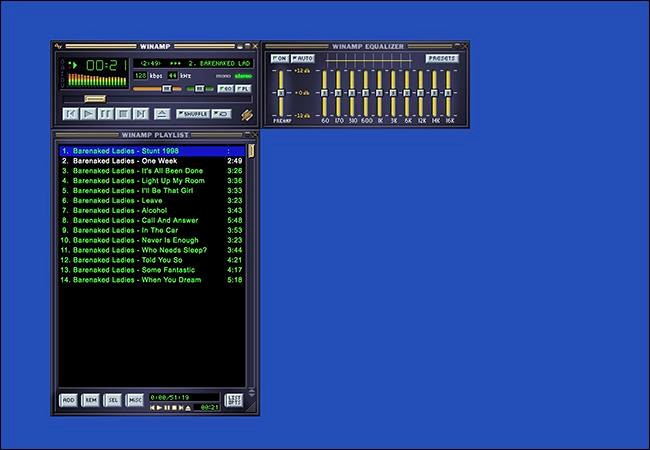Screen dimensions: 650x450
Task: Click the Previous track button
Action: [x=71, y=114]
